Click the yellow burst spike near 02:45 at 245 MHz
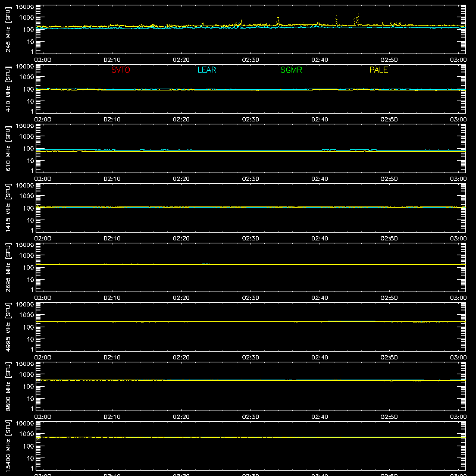Viewport: 476px width, 476px height. [356, 20]
